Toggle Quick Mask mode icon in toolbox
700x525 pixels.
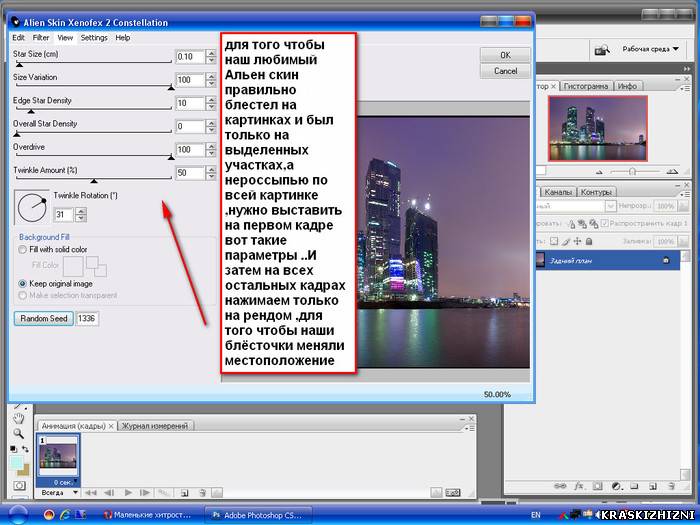tap(19, 485)
